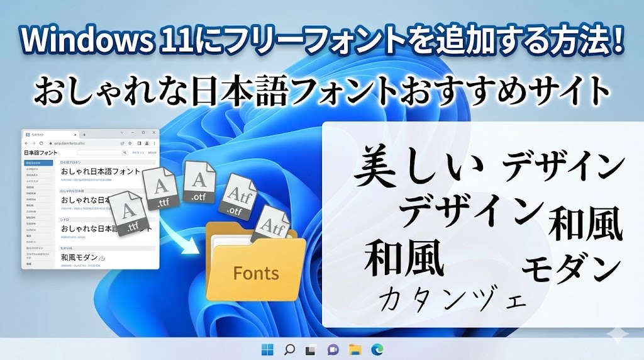Image resolution: width=644 pixels, height=360 pixels.
Task: Click the browser back arrow
Action: tap(26, 143)
